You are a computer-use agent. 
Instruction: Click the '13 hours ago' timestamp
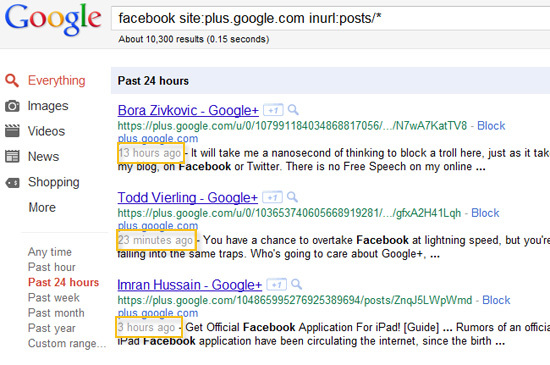click(x=150, y=153)
